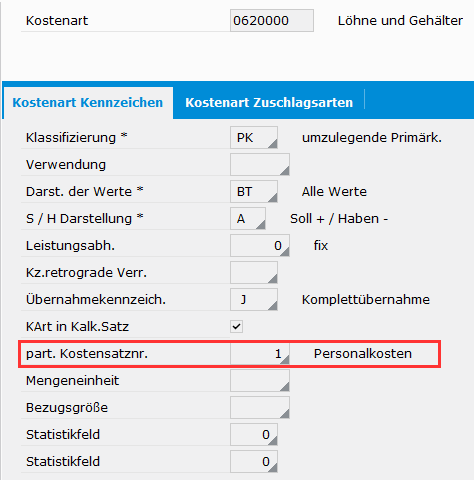Image resolution: width=474 pixels, height=480 pixels.
Task: Click the Komplettübernahme description text
Action: pyautogui.click(x=366, y=299)
